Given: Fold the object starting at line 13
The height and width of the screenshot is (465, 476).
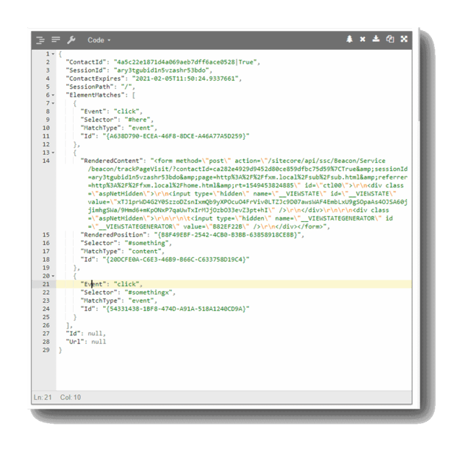Looking at the screenshot, I should tap(53, 152).
